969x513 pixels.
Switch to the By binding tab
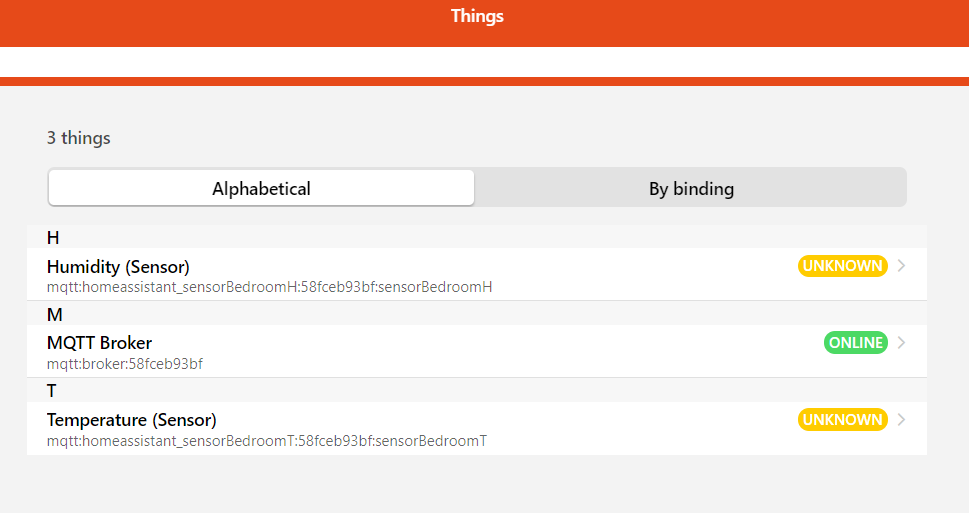[691, 188]
